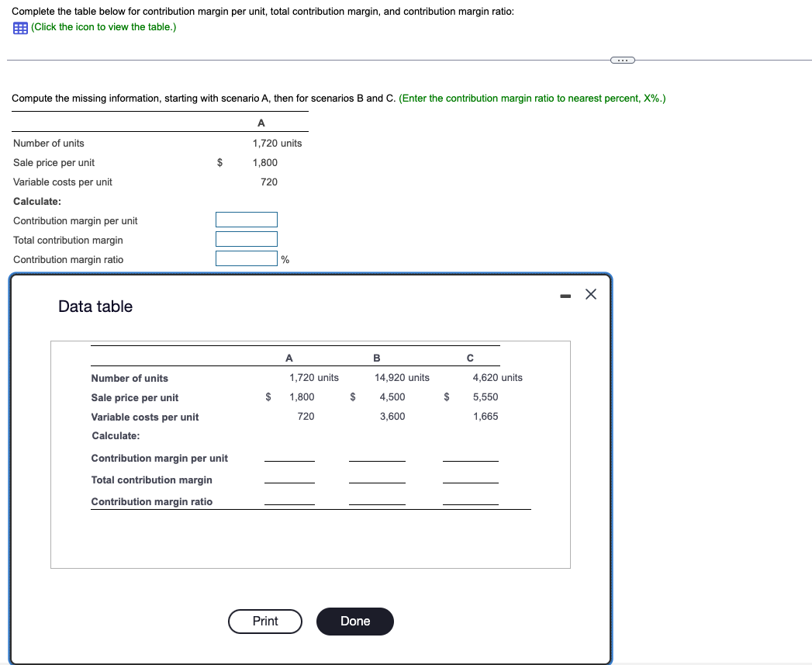Select the Contribution margin per unit input box

point(246,220)
